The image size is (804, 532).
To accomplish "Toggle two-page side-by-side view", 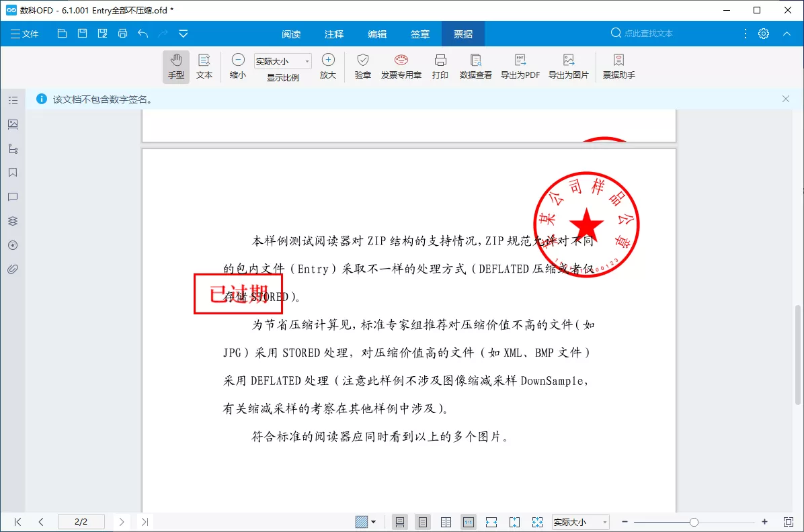I will coord(446,522).
